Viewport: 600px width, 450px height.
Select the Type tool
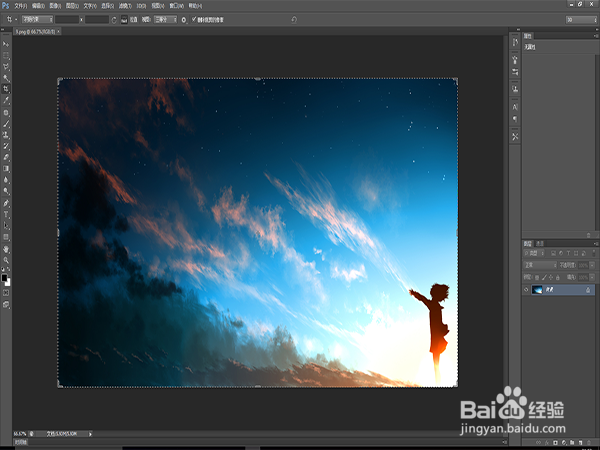[x=6, y=214]
